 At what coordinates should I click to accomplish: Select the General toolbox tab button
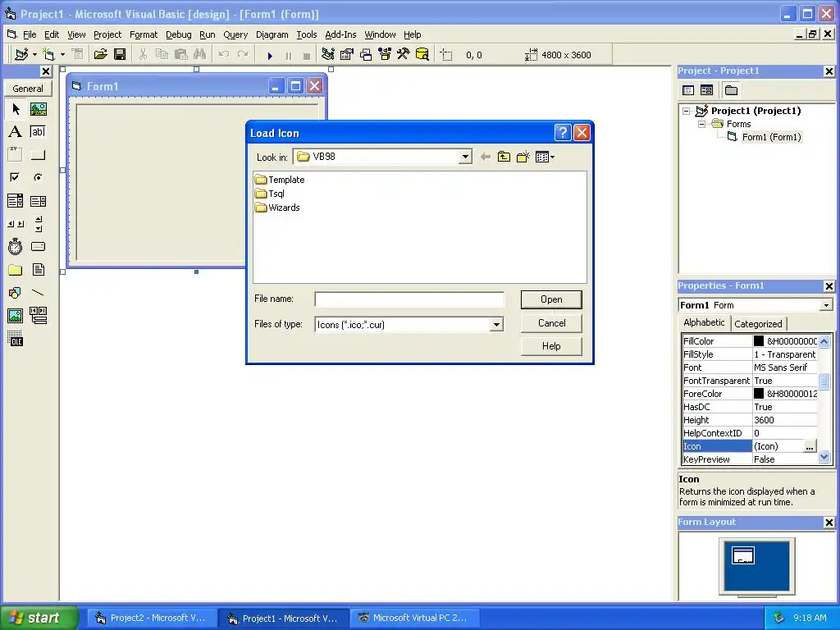click(28, 89)
